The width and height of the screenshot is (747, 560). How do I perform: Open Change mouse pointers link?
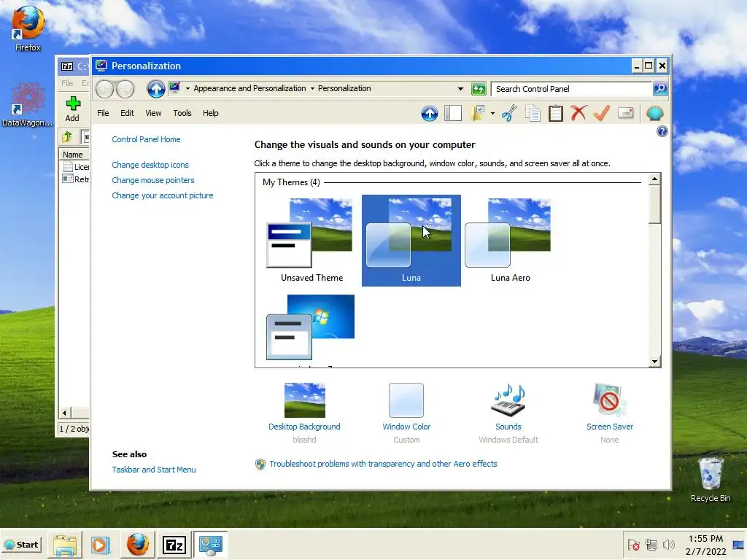(153, 181)
